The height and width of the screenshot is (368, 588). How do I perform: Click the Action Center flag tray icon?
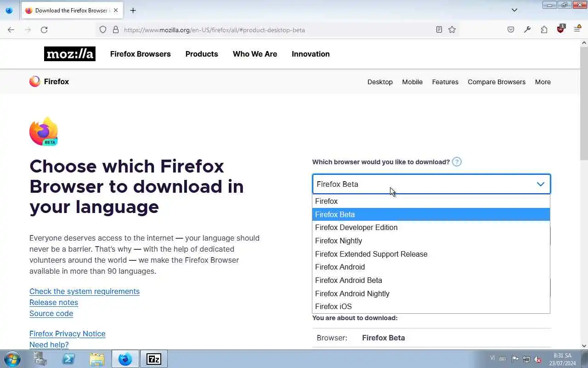point(515,359)
